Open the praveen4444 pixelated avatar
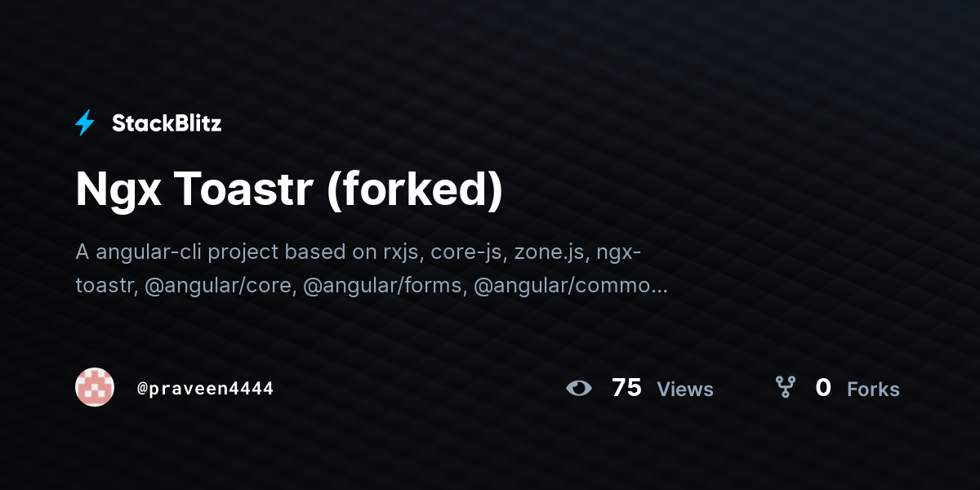 (x=95, y=387)
